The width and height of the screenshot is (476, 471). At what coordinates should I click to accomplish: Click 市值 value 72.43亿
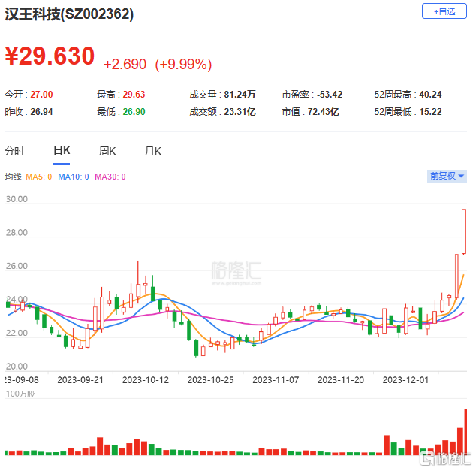[324, 112]
